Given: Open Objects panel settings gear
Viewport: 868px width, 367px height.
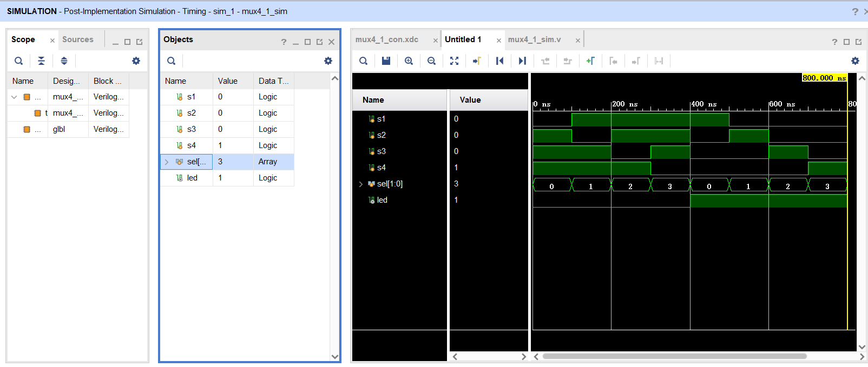Looking at the screenshot, I should (x=328, y=61).
